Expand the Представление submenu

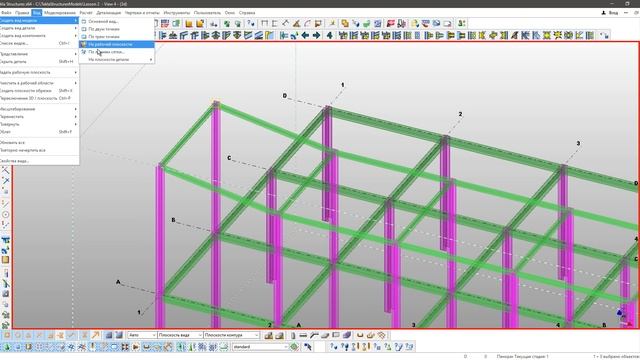[x=39, y=54]
